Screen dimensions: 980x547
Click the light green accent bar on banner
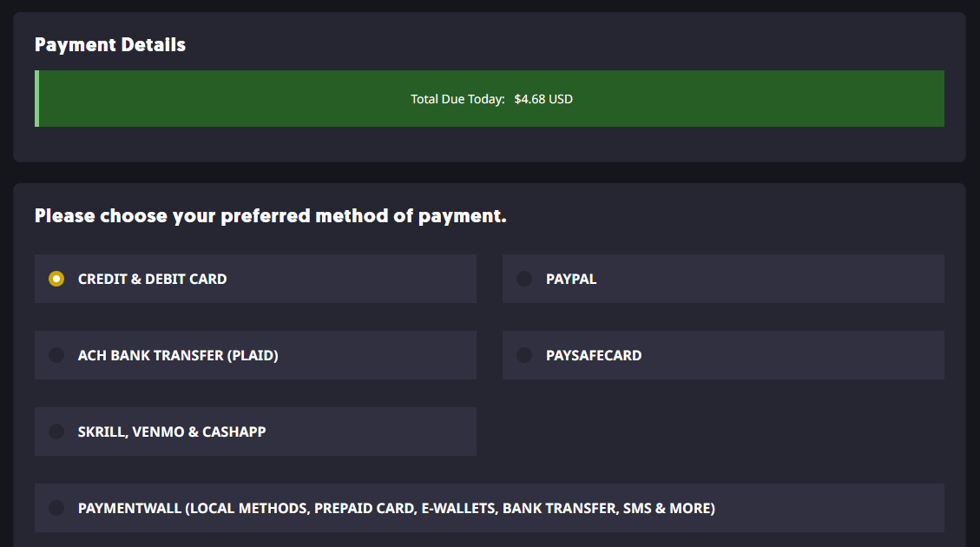(x=36, y=98)
